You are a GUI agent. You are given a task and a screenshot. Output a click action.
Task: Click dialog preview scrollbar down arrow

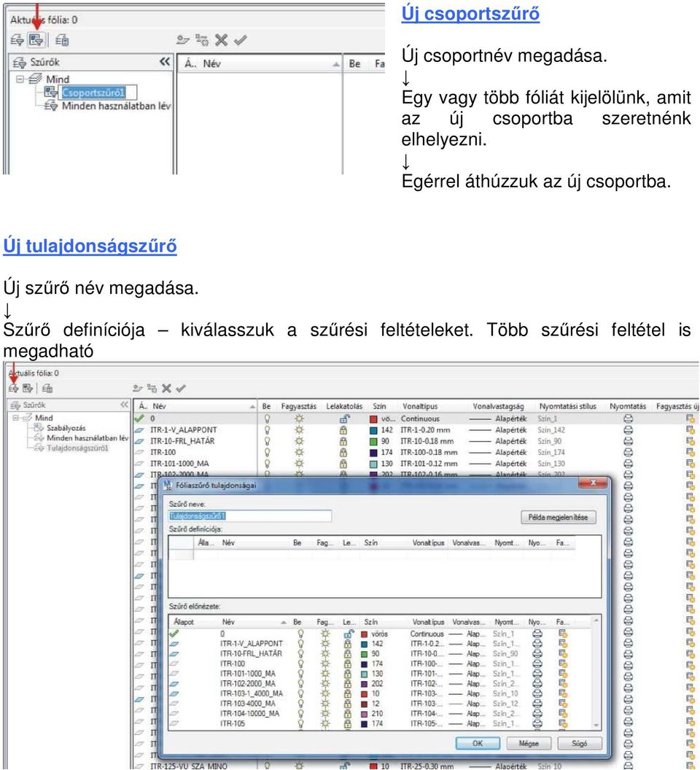click(x=596, y=726)
